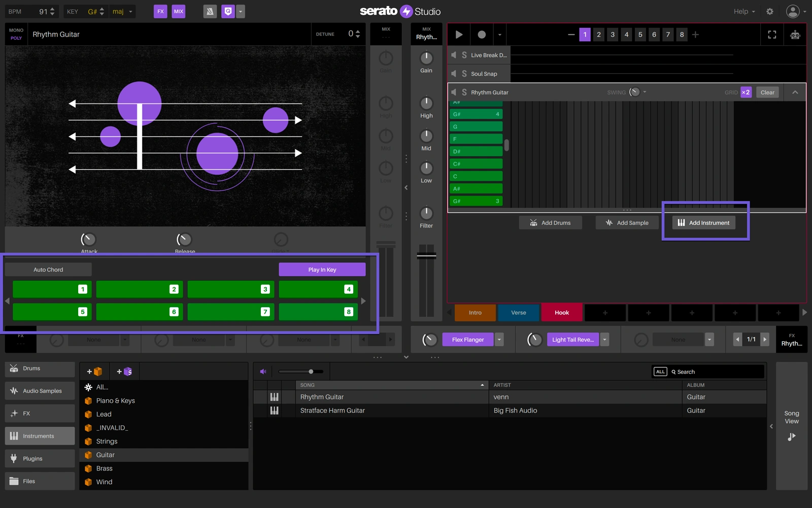
Task: Select the Hook song section
Action: 562,312
